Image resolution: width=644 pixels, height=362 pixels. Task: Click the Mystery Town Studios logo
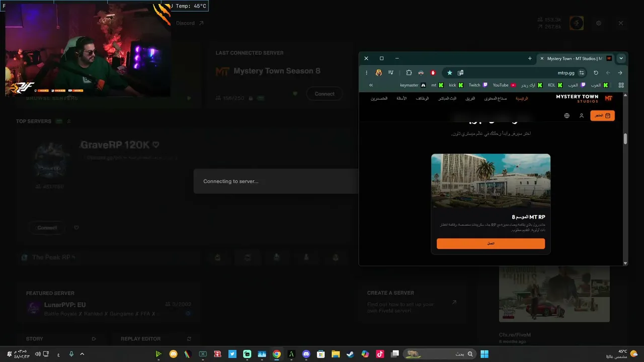(584, 99)
